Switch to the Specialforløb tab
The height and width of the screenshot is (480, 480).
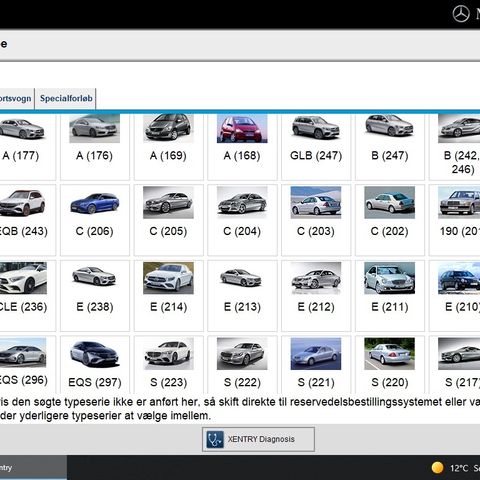coord(66,99)
